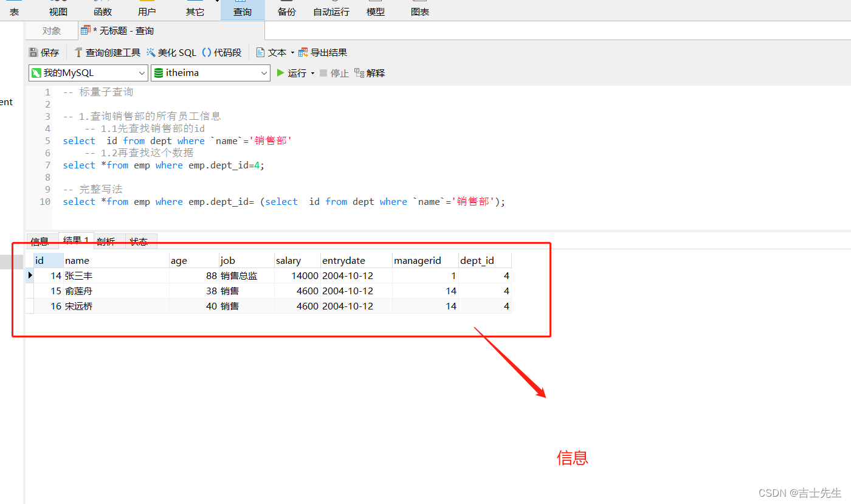Click the salary column header
The height and width of the screenshot is (504, 851).
pyautogui.click(x=297, y=260)
